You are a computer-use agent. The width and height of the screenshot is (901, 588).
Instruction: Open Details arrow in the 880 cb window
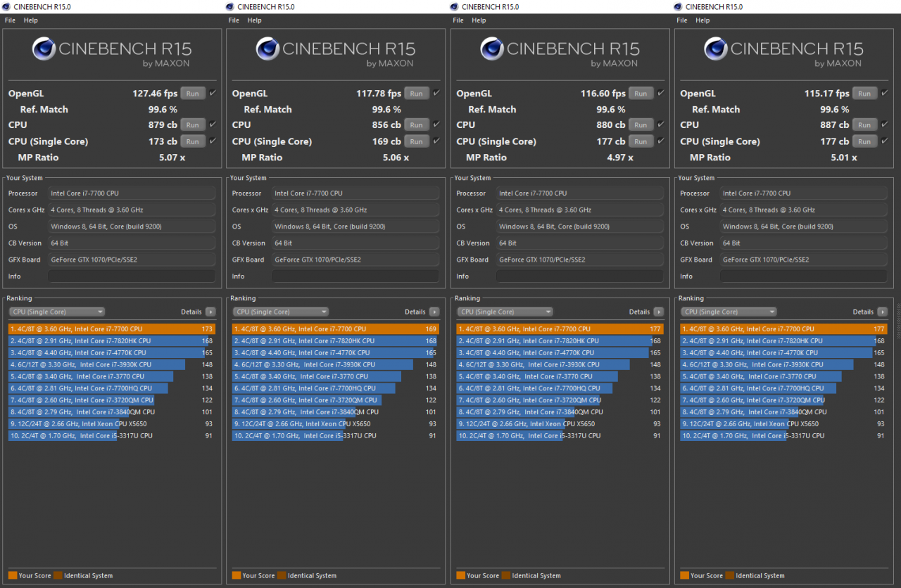(x=658, y=312)
